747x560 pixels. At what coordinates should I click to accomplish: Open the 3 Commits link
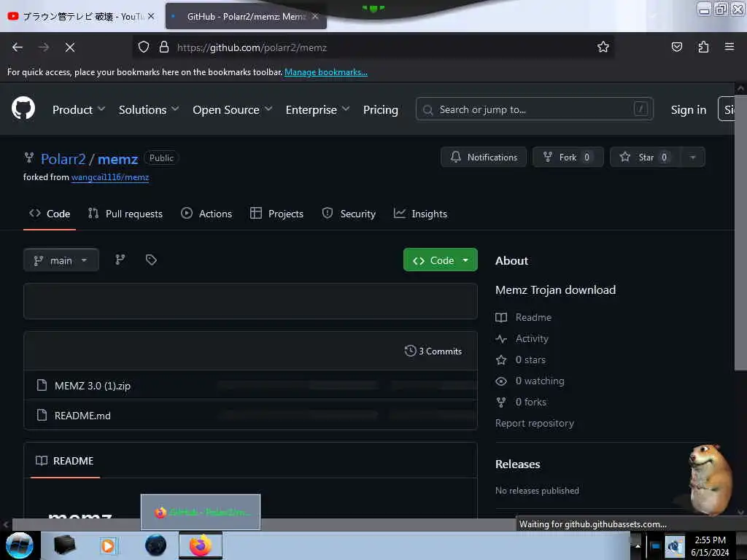tap(433, 351)
